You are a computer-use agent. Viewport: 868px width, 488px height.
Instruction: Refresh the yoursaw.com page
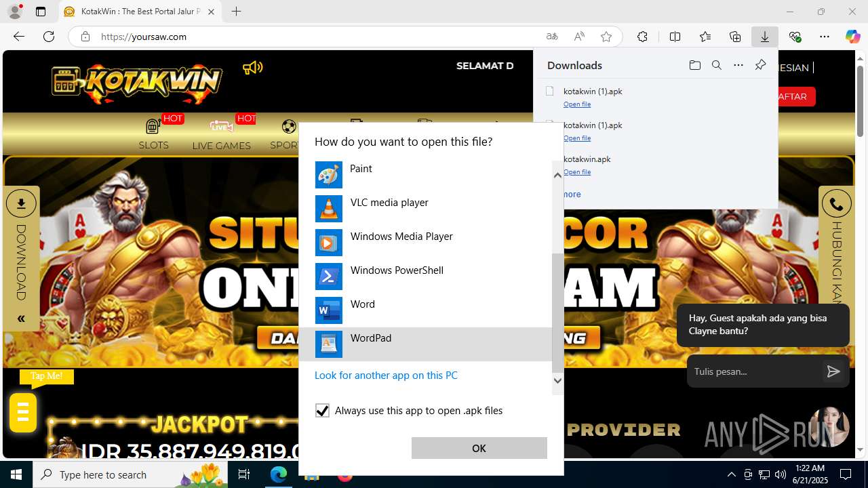[x=49, y=37]
